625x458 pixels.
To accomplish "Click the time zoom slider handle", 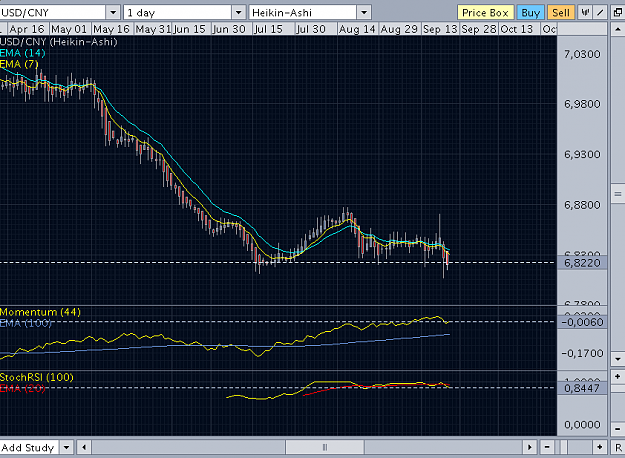I will (564, 448).
